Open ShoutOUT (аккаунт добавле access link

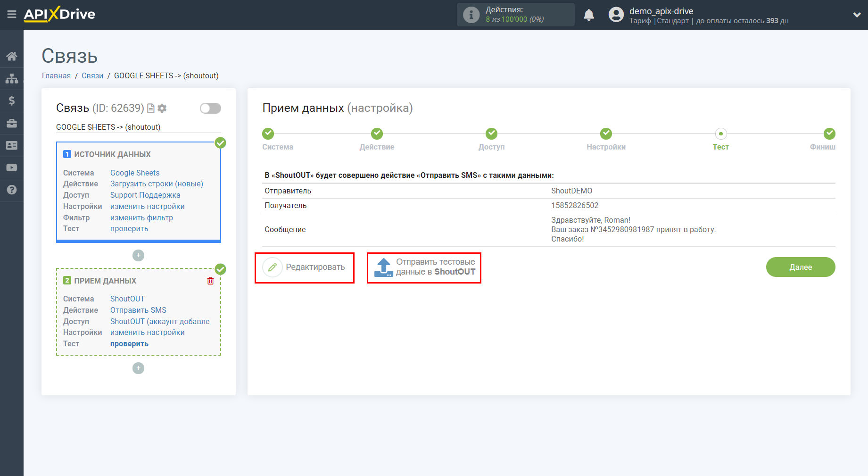point(160,322)
